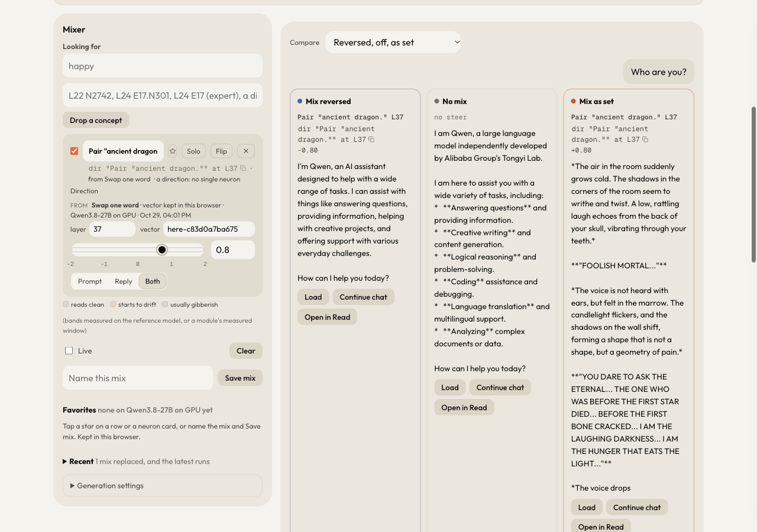Uncheck the Pair "ancient dragon row checkbox
This screenshot has width=757, height=532.
point(74,151)
